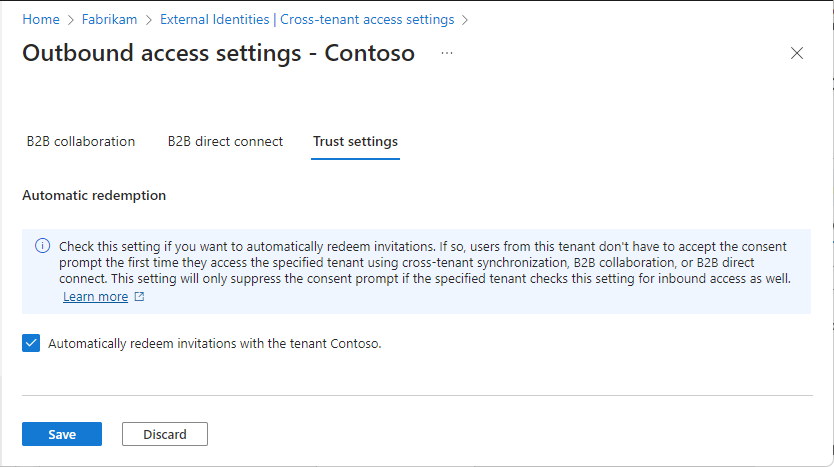
Task: Discard the pending changes
Action: [x=165, y=434]
